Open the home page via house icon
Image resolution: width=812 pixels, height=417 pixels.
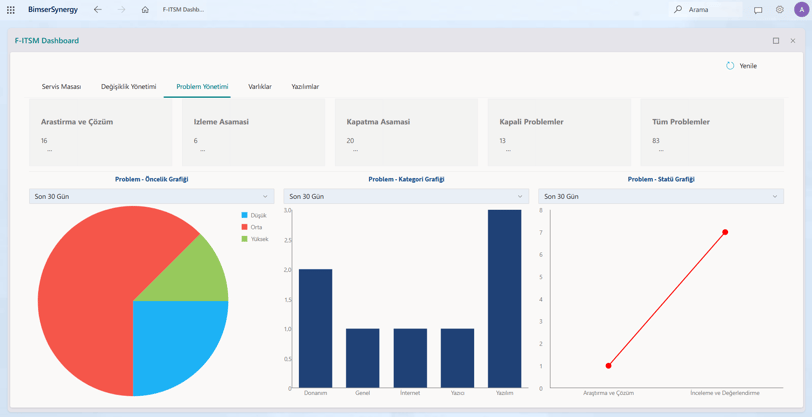(x=145, y=9)
